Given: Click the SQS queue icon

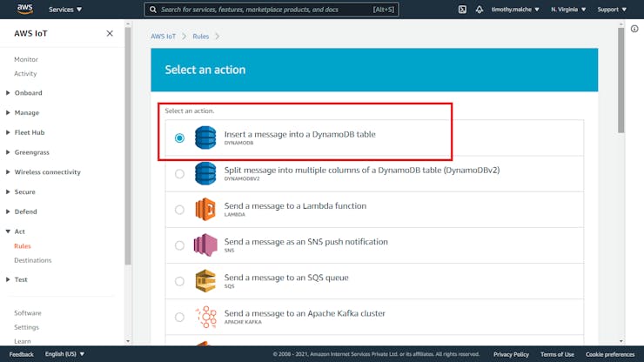Looking at the screenshot, I should 205,281.
